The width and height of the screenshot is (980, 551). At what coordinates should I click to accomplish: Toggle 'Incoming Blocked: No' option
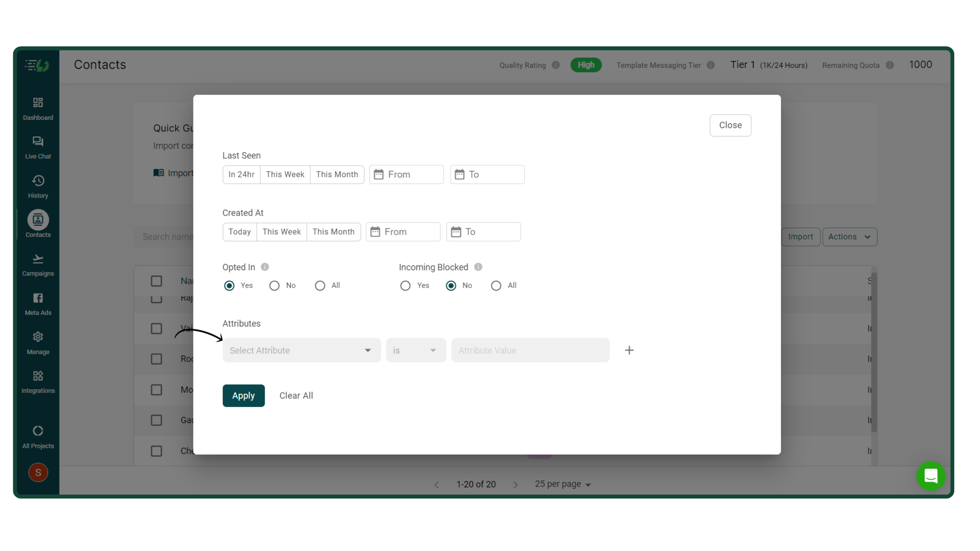coord(450,285)
